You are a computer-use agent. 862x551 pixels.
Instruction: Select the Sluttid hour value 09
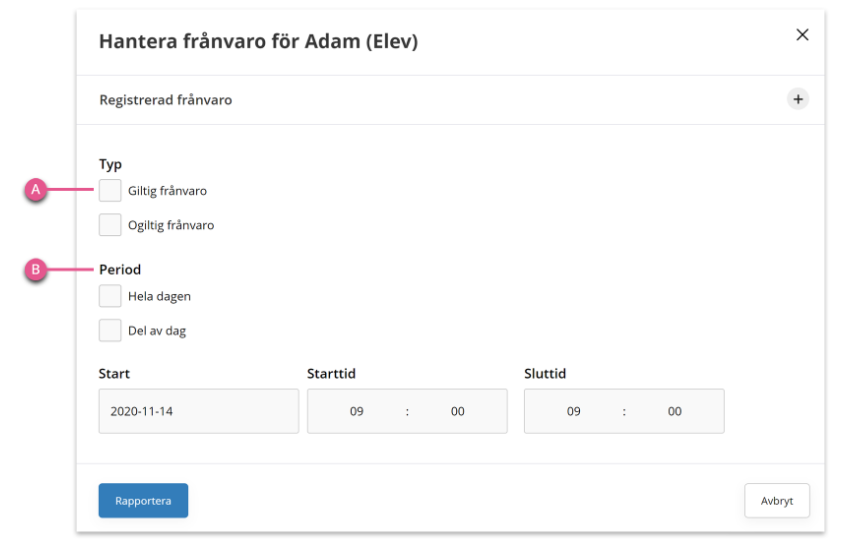pyautogui.click(x=573, y=411)
